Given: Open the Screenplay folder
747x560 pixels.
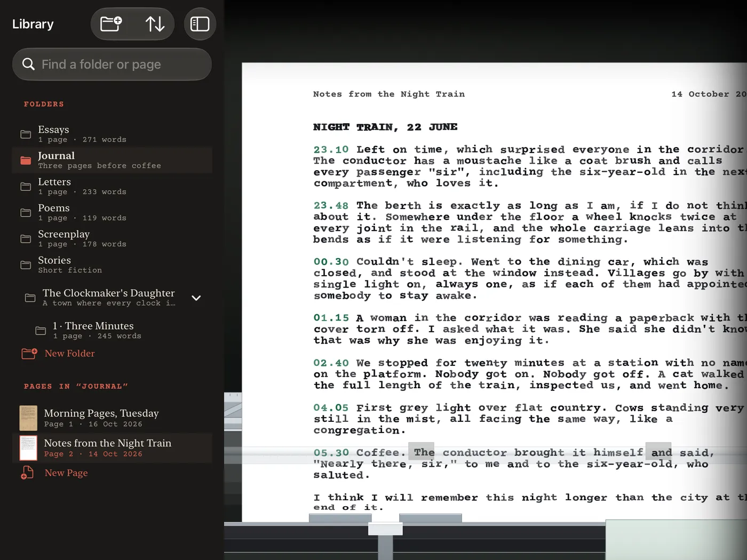Looking at the screenshot, I should pyautogui.click(x=112, y=238).
